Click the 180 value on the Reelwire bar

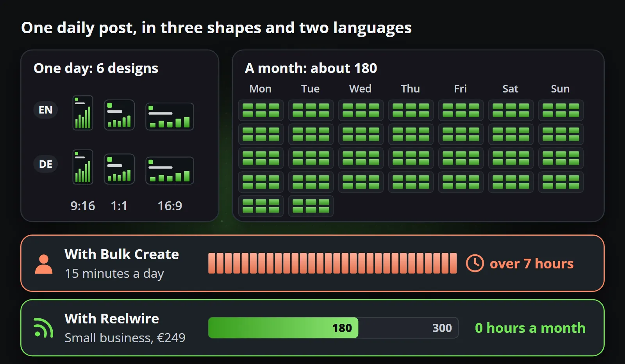[342, 328]
